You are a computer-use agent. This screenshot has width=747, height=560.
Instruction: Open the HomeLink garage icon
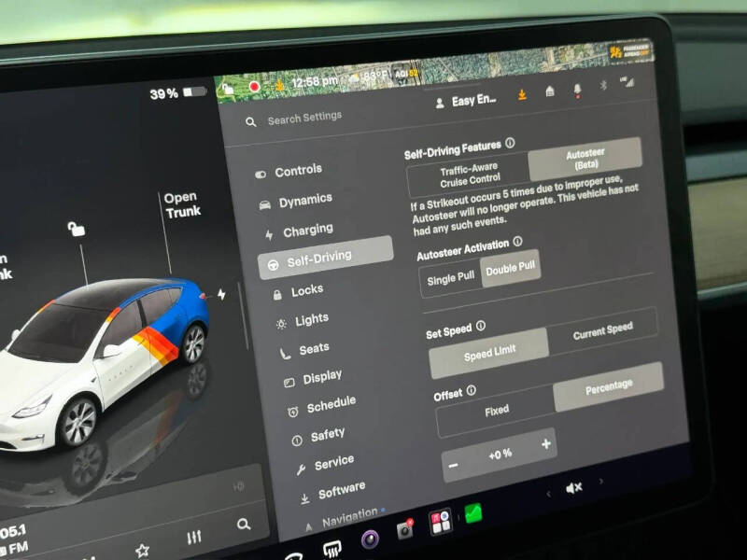pyautogui.click(x=550, y=91)
